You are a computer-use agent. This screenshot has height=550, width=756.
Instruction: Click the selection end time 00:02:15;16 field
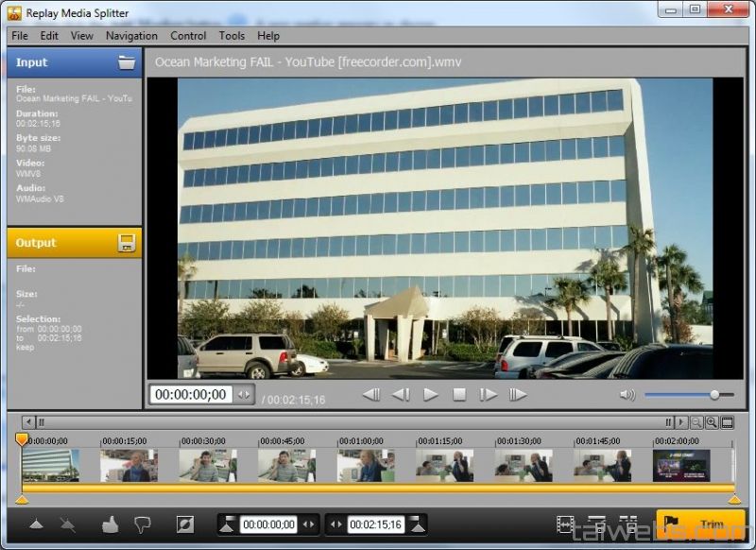tap(375, 524)
